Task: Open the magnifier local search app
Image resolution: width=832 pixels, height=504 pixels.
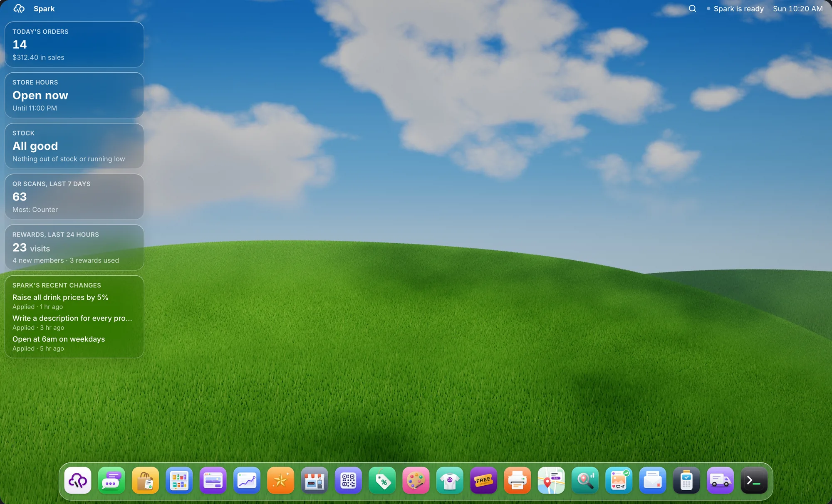Action: [x=585, y=480]
